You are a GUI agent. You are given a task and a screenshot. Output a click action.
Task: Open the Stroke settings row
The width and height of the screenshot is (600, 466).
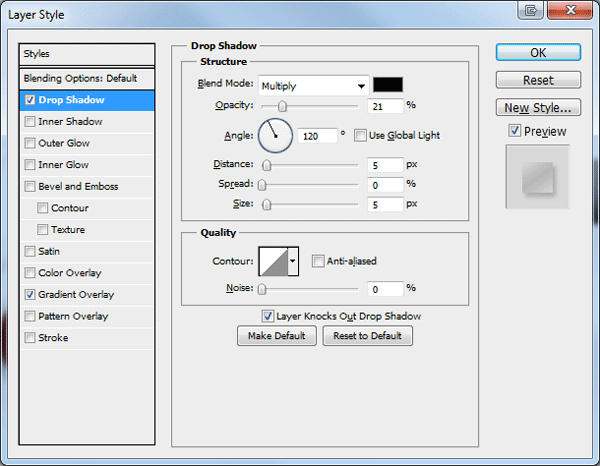87,338
